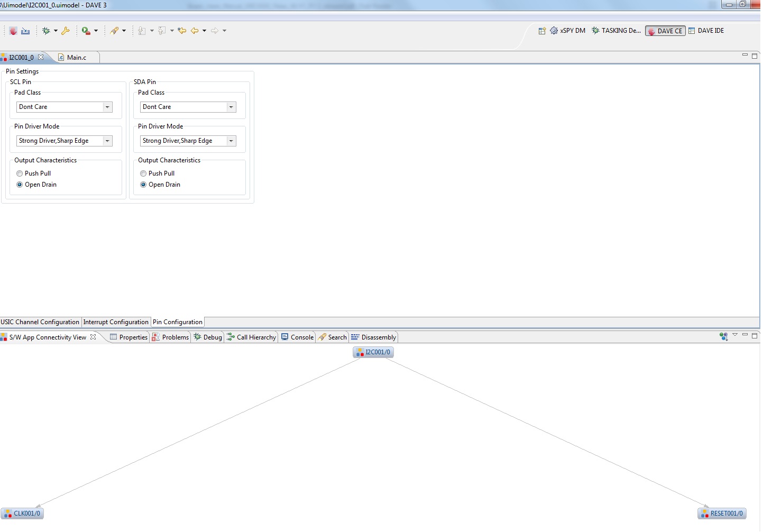Minimize the DAVE 3 window
763x532 pixels.
(729, 5)
